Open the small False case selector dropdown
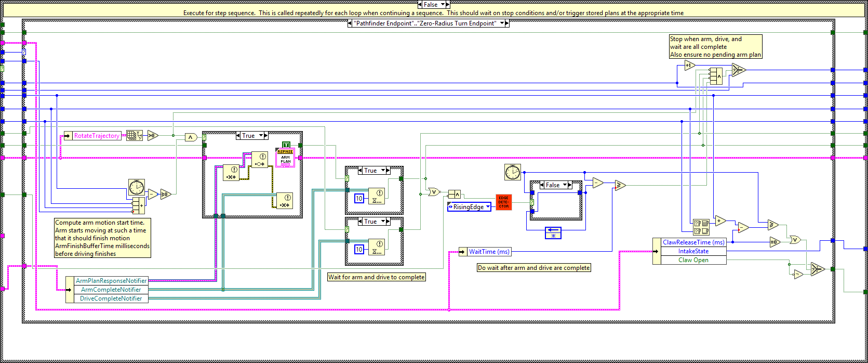The height and width of the screenshot is (363, 868). [x=566, y=185]
